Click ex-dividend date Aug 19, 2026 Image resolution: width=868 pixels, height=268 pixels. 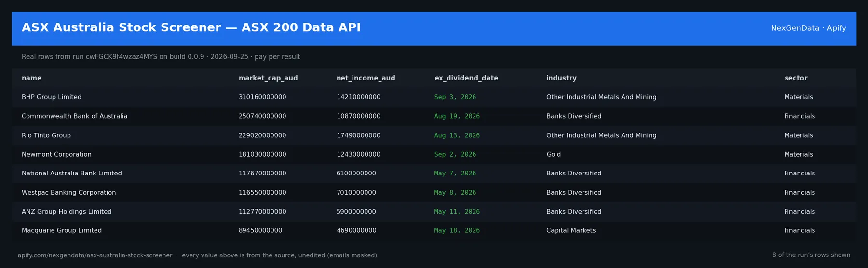click(x=457, y=116)
